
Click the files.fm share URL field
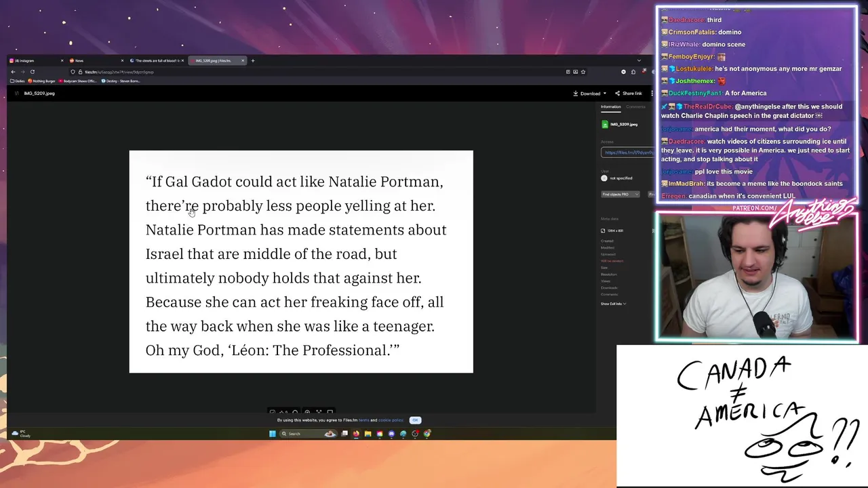point(628,152)
